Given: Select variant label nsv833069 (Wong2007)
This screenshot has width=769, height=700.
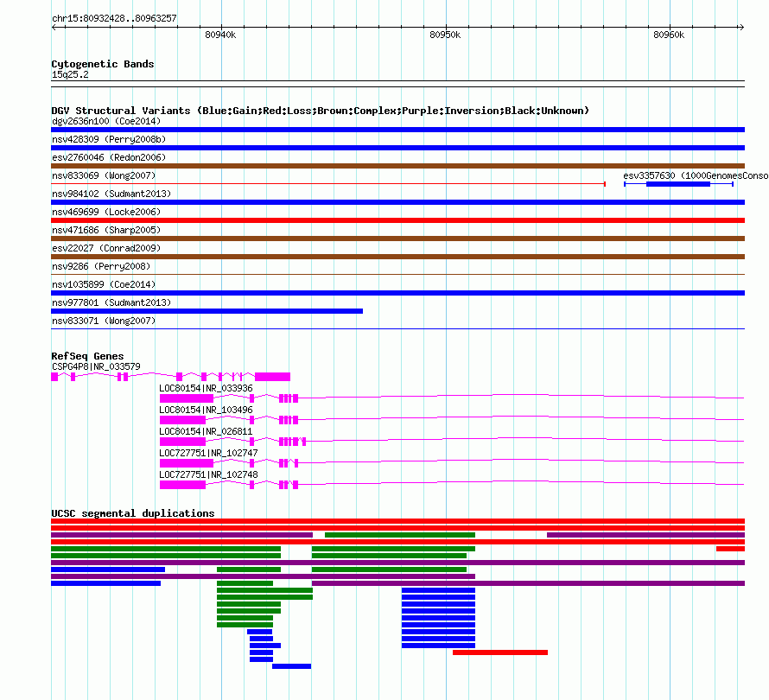Looking at the screenshot, I should pos(104,175).
